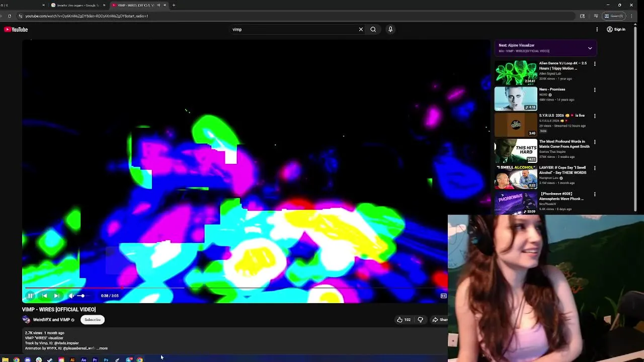View site information icon in address bar
Image resolution: width=644 pixels, height=362 pixels.
(x=20, y=16)
